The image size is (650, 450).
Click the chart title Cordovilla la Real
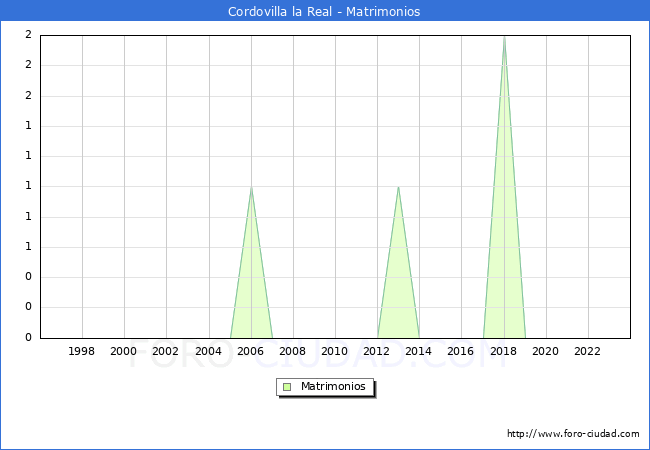(324, 11)
